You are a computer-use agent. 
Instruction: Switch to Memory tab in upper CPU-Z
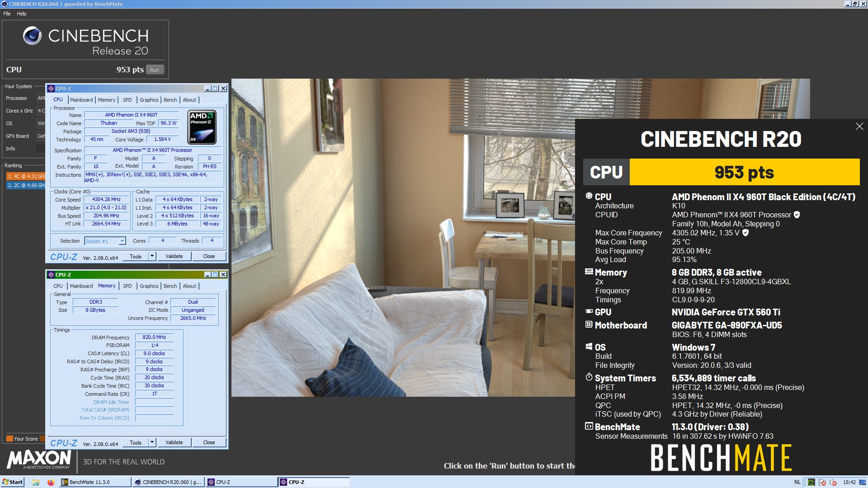[x=107, y=100]
